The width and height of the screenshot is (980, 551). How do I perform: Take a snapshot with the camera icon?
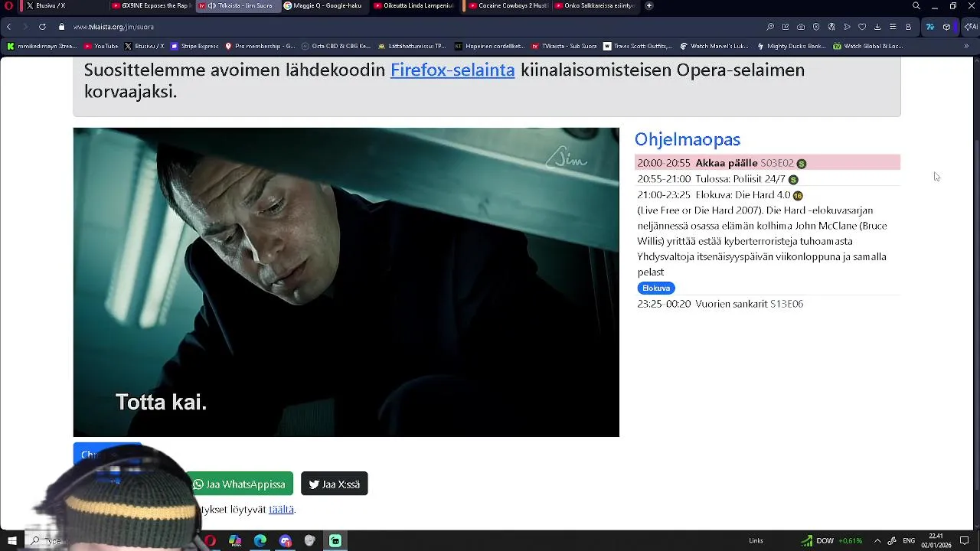coord(801,27)
